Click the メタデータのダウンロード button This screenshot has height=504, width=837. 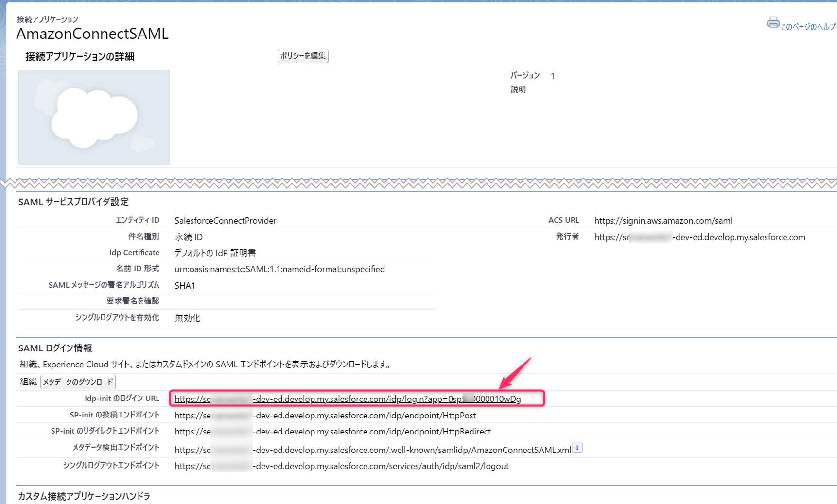click(78, 382)
